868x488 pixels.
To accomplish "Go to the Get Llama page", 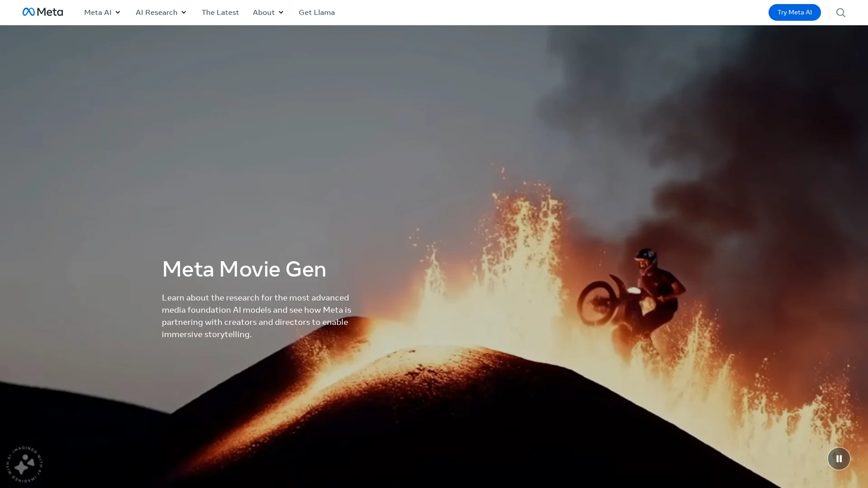I will pyautogui.click(x=316, y=13).
